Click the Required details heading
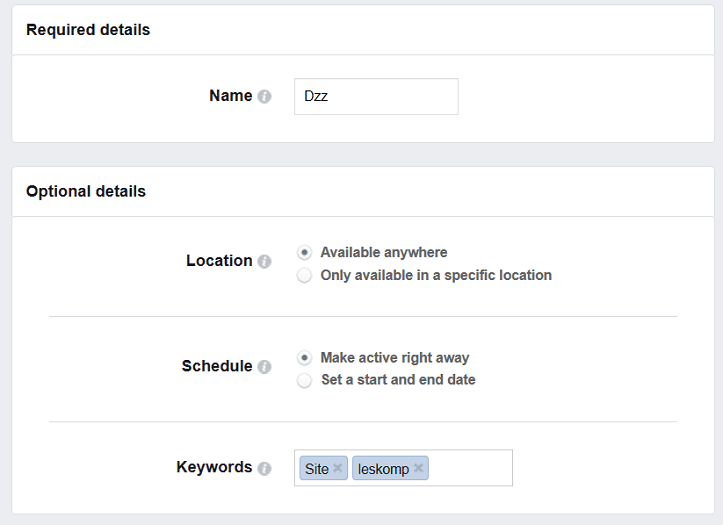The width and height of the screenshot is (723, 525). pyautogui.click(x=88, y=30)
